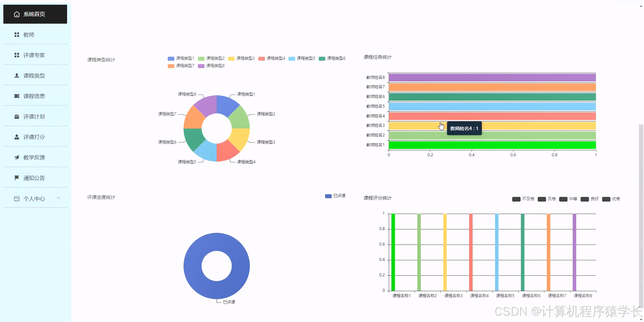
Task: Click the bright green 教师姓名1 bar
Action: tap(492, 145)
